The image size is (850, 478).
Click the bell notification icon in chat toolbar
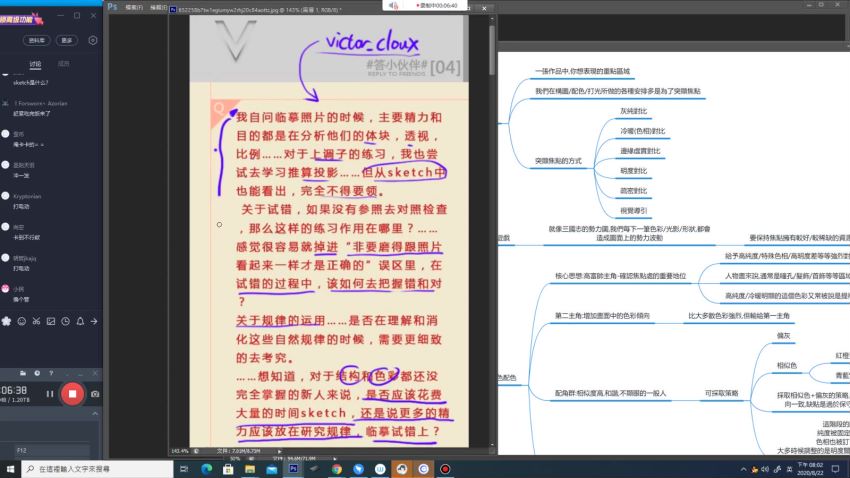point(80,321)
